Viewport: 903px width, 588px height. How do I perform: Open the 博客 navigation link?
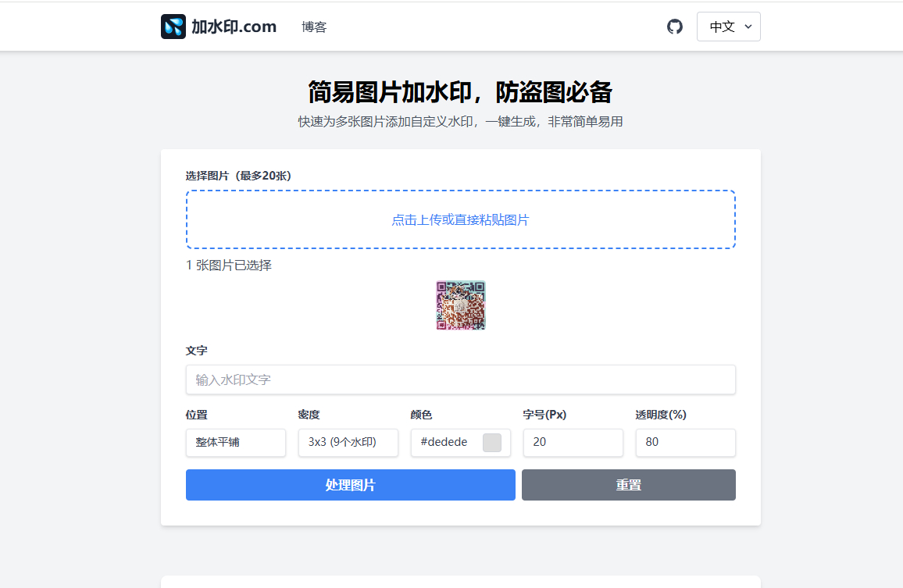click(314, 27)
